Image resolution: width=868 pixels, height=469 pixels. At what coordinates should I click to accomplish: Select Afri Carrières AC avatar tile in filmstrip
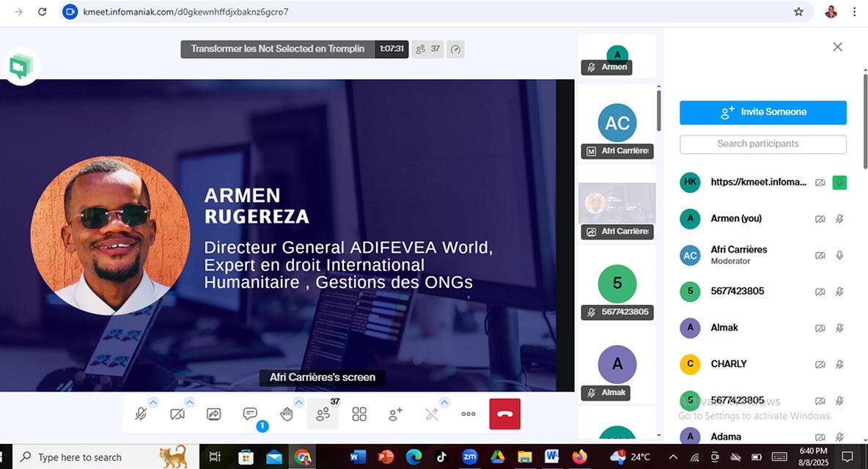(x=617, y=124)
